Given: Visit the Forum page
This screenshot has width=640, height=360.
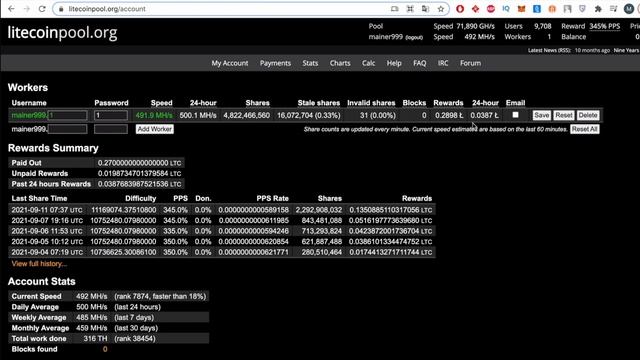Looking at the screenshot, I should pos(471,63).
